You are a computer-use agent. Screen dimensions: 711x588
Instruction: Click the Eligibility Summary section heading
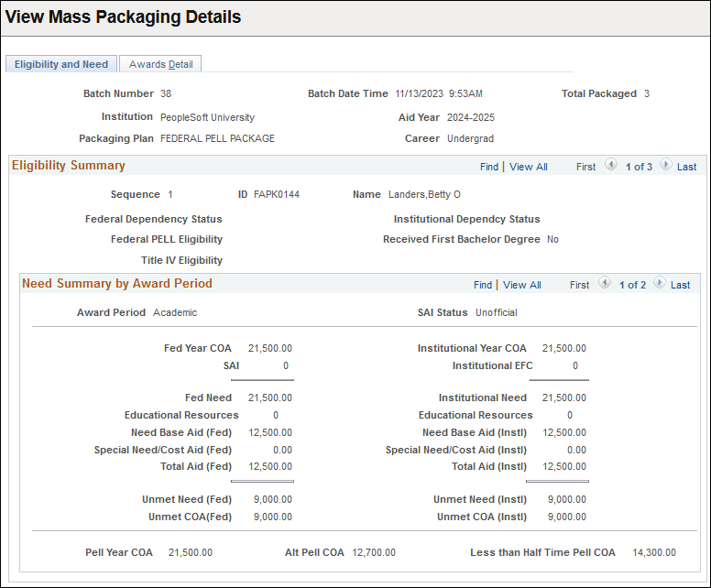click(69, 166)
